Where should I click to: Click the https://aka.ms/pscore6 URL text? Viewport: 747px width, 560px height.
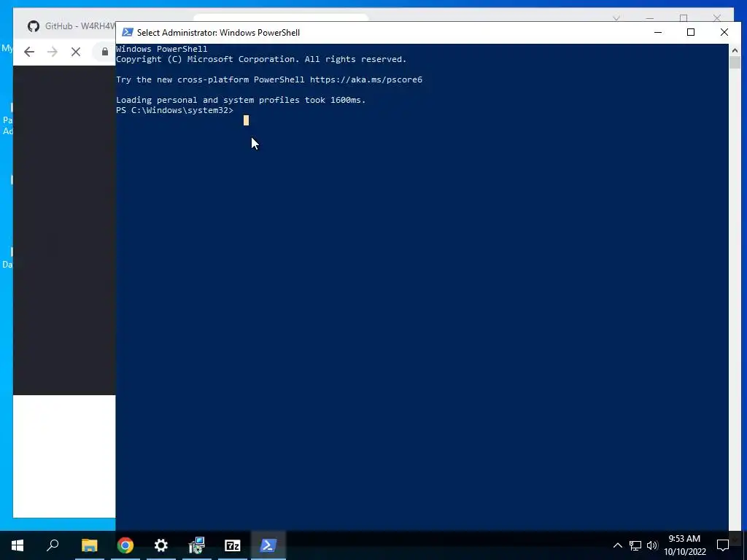[366, 79]
